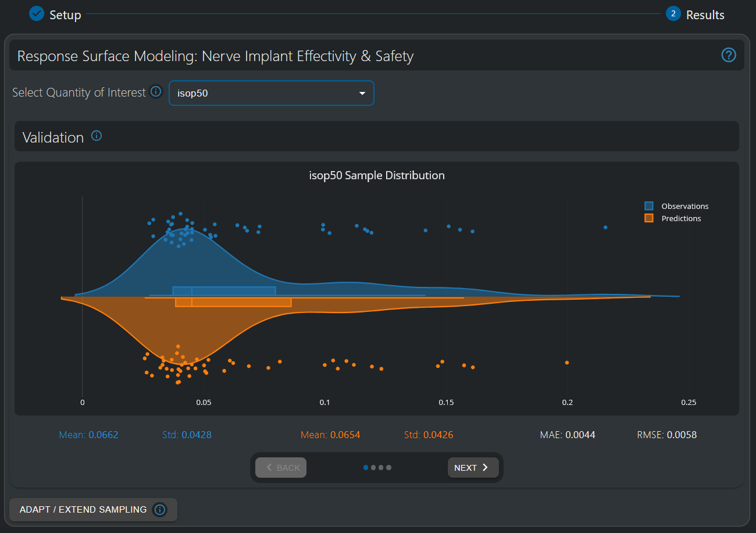This screenshot has height=533, width=756.
Task: Click the blue Observations legend swatch
Action: tap(649, 206)
